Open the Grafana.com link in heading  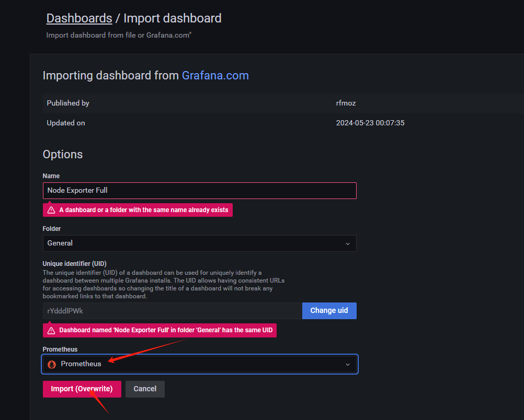pos(215,75)
